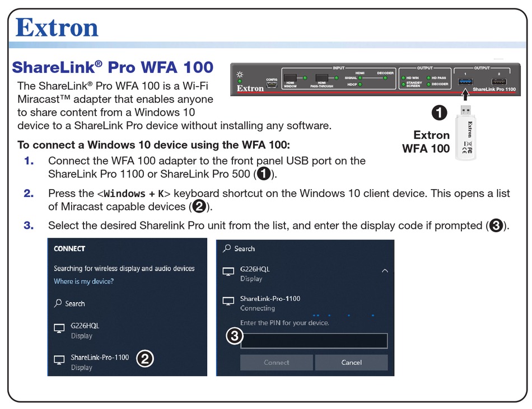Click the HDMI Window input button
Screen dimensions: 532x409
point(290,78)
